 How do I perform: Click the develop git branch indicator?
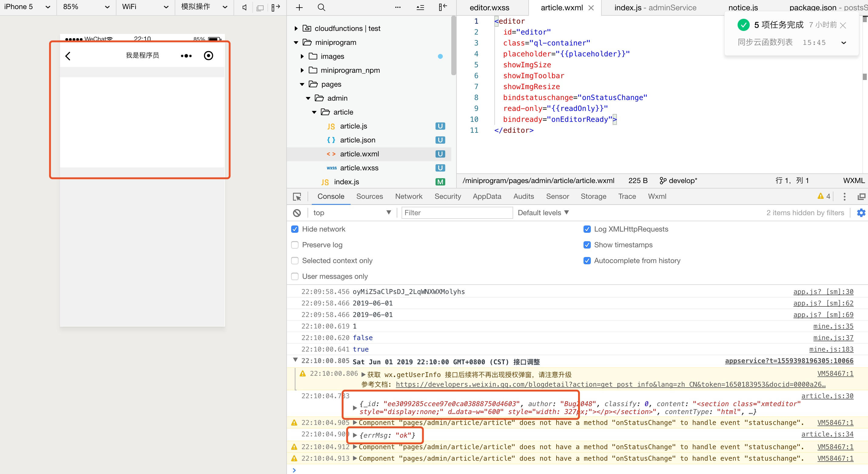[678, 180]
